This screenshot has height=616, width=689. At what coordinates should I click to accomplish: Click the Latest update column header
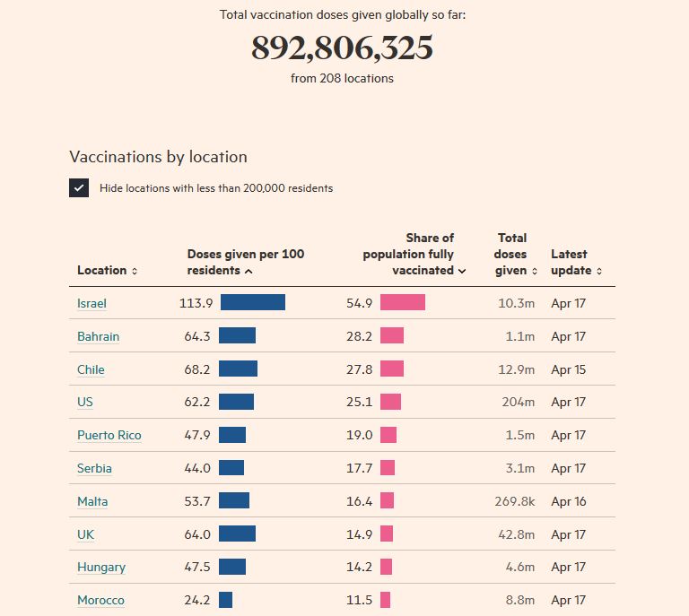(x=571, y=262)
